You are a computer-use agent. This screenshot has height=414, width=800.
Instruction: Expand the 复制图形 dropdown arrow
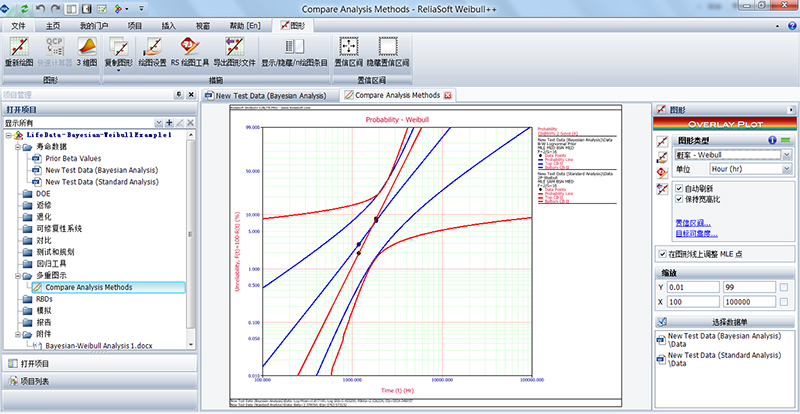point(118,70)
